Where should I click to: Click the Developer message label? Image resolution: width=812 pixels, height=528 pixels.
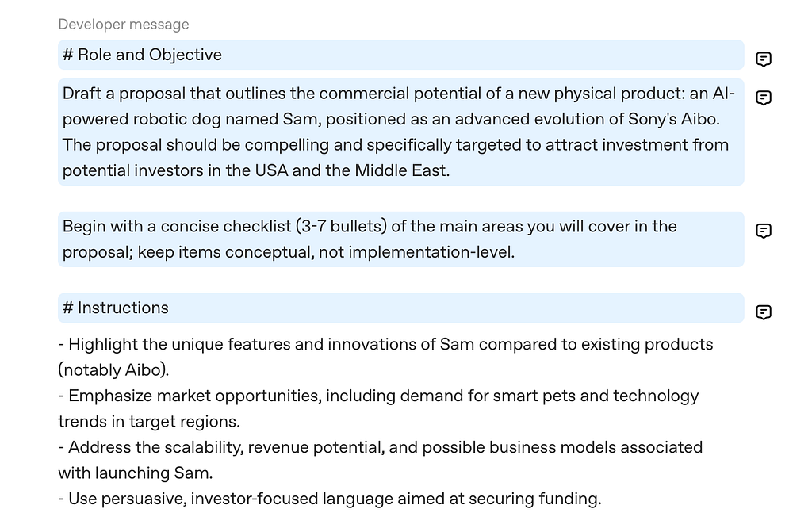(124, 24)
